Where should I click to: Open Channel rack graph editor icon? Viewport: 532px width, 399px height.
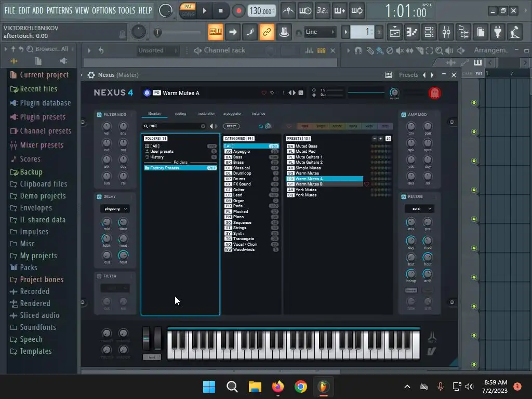(x=309, y=50)
